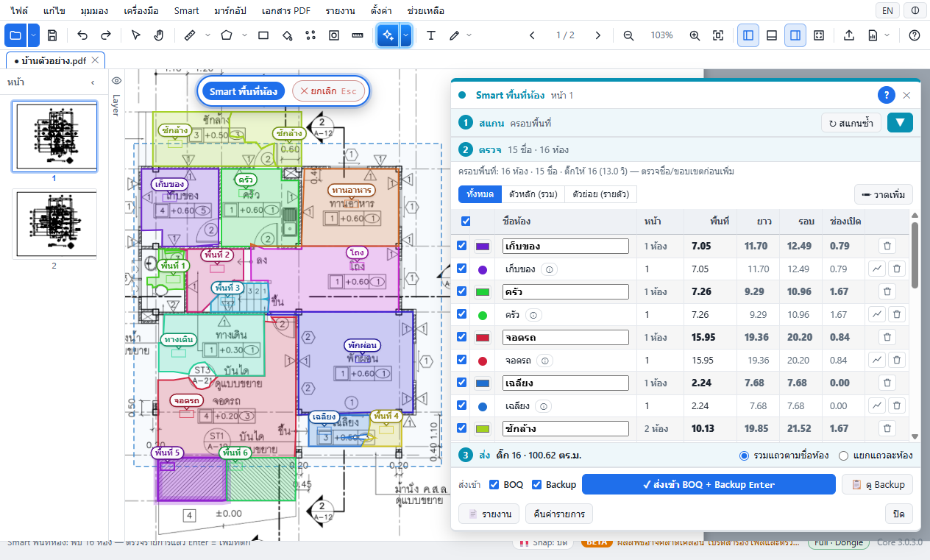Pick the pencil drawing tool

coord(455,35)
